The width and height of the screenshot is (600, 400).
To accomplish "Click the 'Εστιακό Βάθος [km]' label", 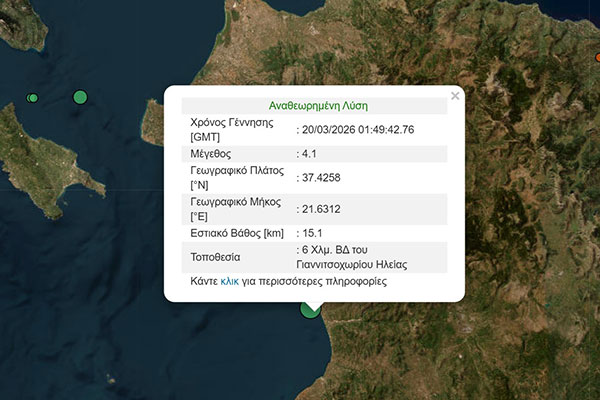I will 235,233.
